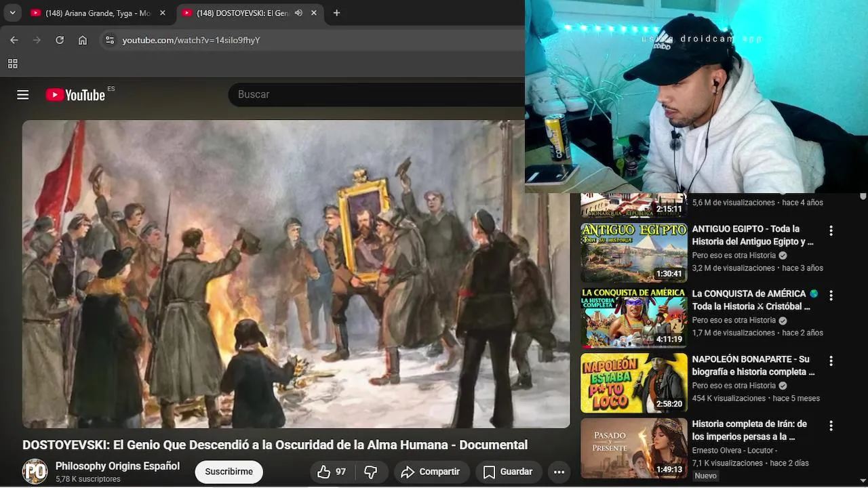Dislike the video with thumbs-down icon
868x488 pixels.
click(x=371, y=472)
